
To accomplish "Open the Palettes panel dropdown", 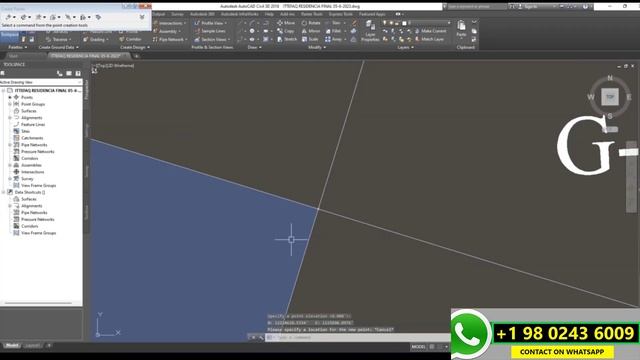I will click(x=18, y=47).
